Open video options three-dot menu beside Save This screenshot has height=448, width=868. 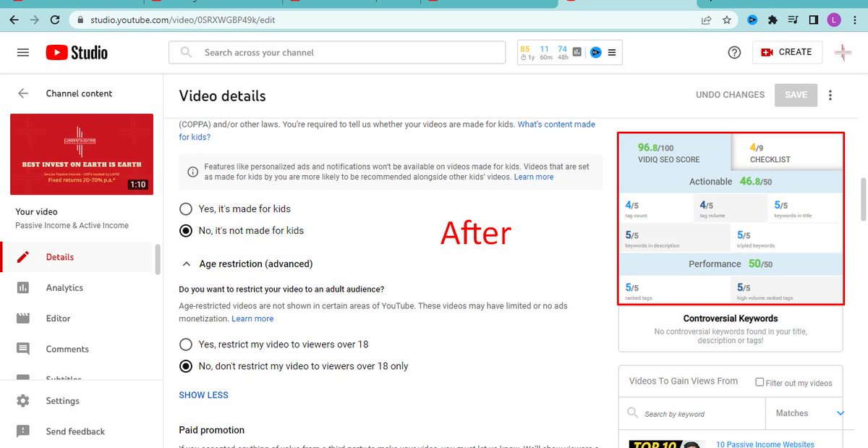click(830, 95)
